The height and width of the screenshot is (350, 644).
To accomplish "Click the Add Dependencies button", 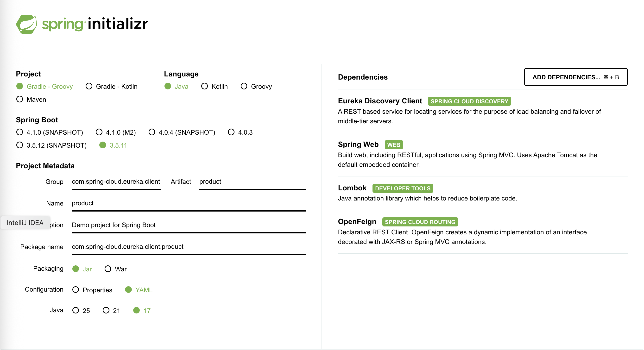I will [x=575, y=77].
